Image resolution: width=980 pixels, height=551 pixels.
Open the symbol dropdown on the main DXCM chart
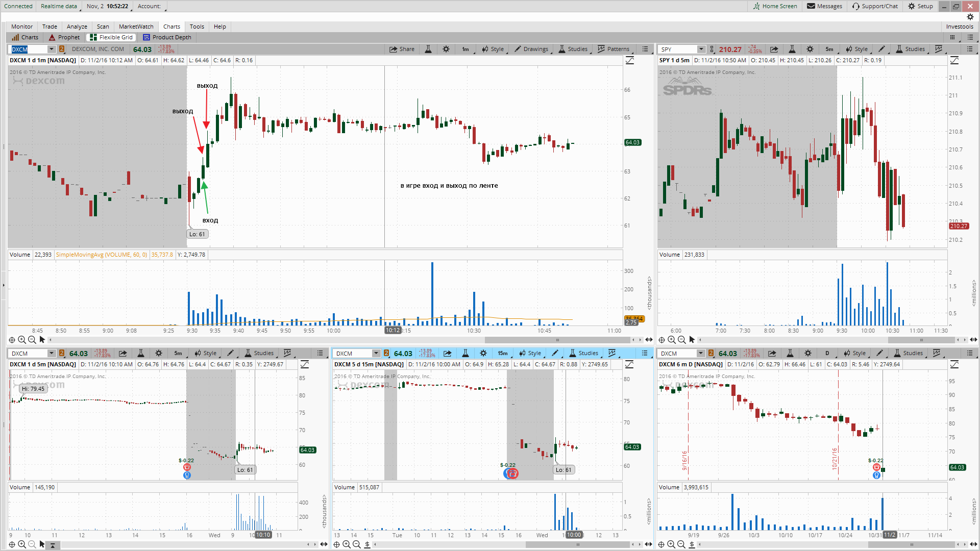pos(52,49)
